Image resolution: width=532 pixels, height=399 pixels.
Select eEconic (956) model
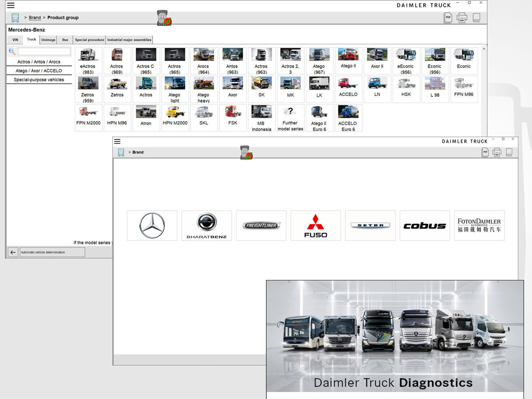(406, 61)
